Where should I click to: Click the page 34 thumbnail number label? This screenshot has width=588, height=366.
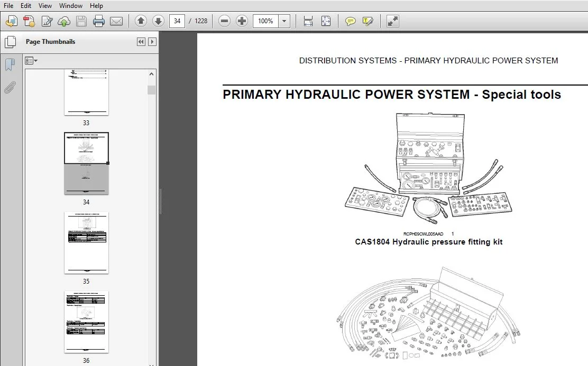[x=86, y=202]
